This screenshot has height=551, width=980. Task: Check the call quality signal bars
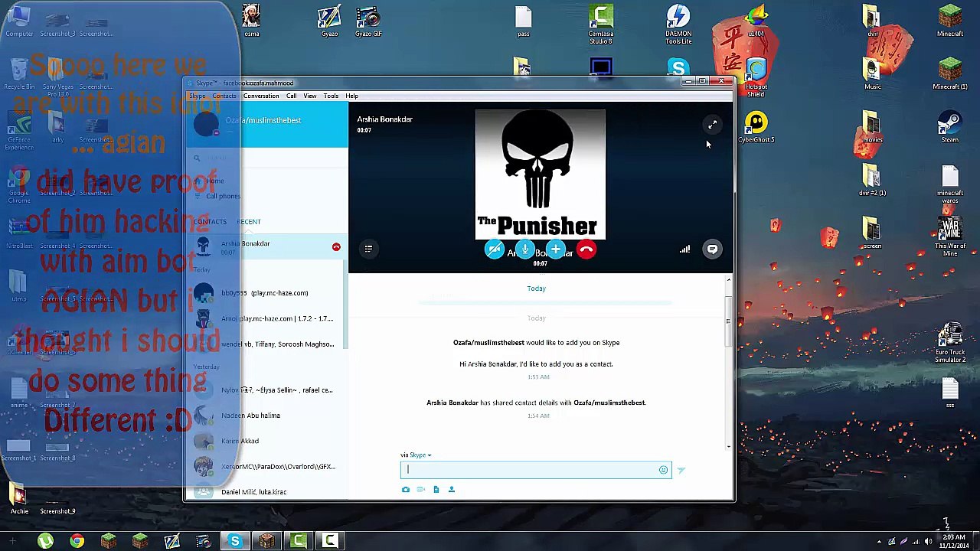click(684, 249)
